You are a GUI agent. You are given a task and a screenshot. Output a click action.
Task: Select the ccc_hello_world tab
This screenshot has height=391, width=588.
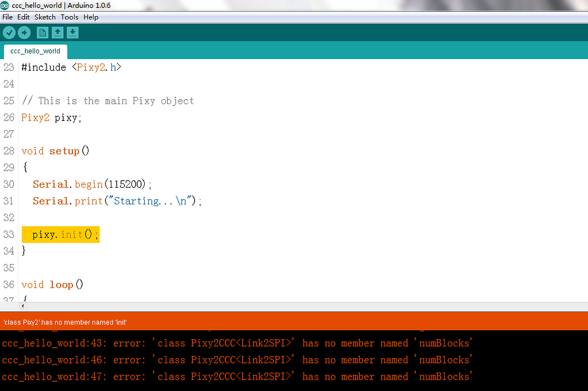click(x=35, y=51)
